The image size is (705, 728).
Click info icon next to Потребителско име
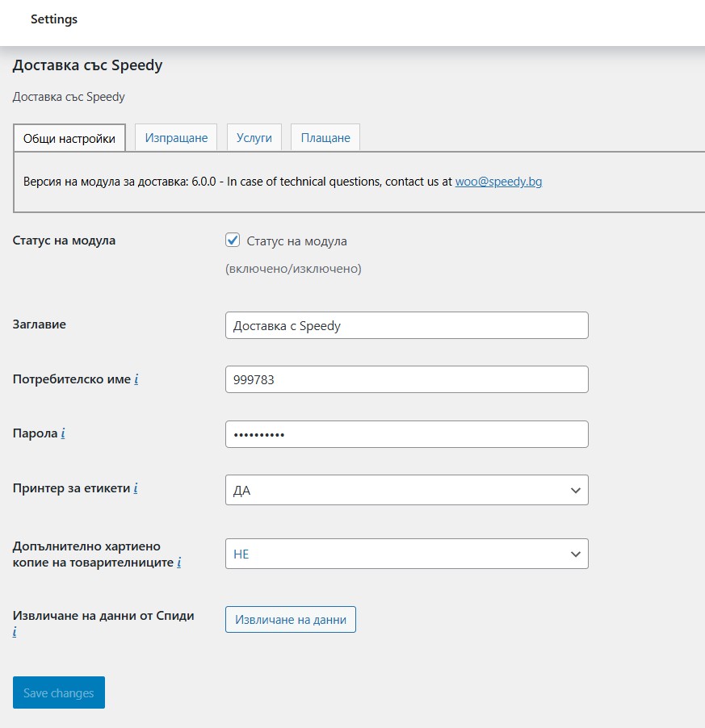136,379
